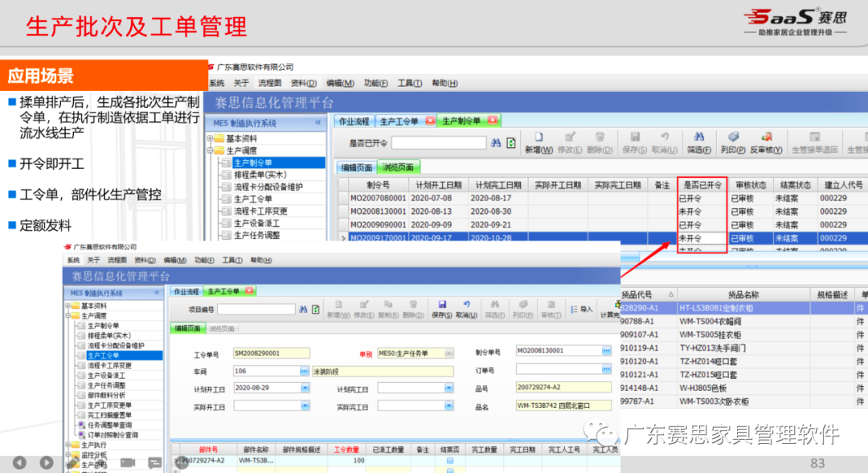Click 列印(P) icon in 生产工令单 toolbar
This screenshot has height=473, width=868.
click(522, 305)
